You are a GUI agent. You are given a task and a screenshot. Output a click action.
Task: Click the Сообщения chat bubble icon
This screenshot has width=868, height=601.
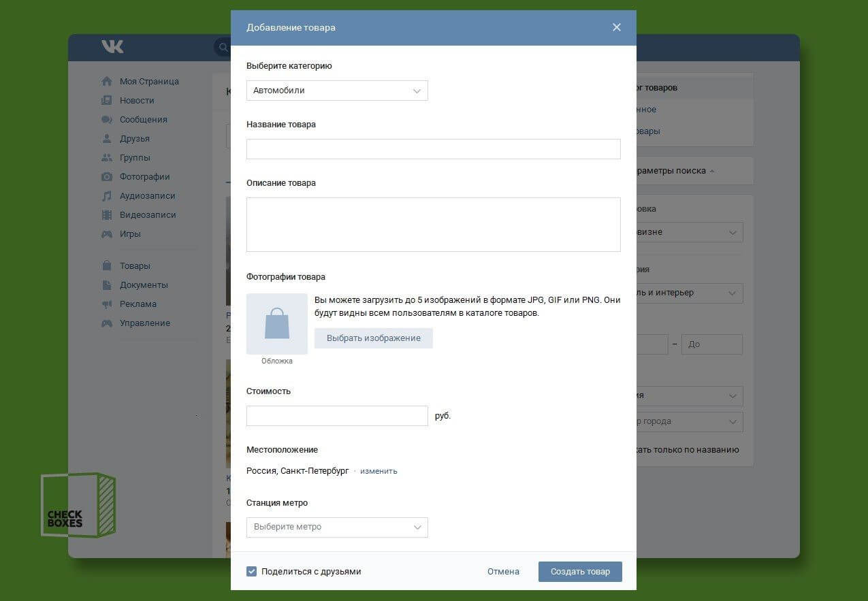coord(107,120)
